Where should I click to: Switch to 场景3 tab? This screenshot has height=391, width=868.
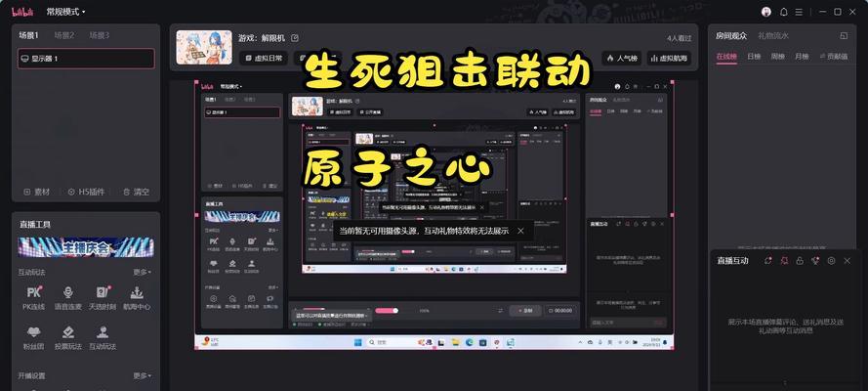coord(100,35)
